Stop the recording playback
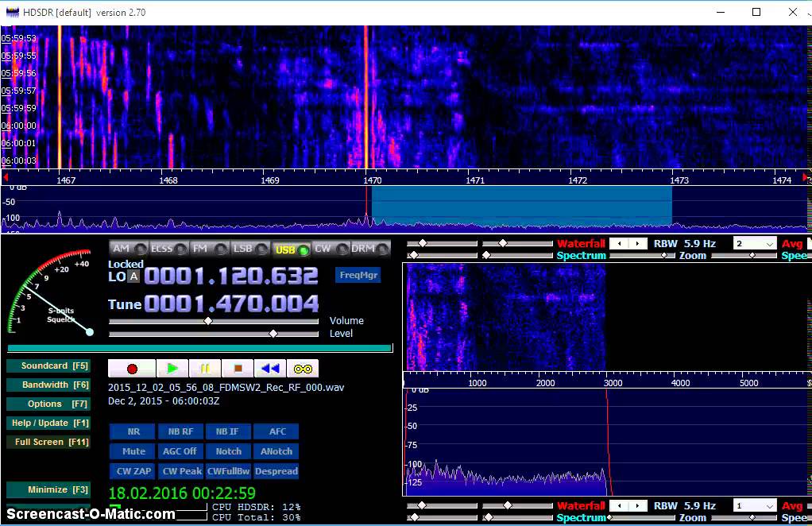This screenshot has height=526, width=812. pos(238,369)
